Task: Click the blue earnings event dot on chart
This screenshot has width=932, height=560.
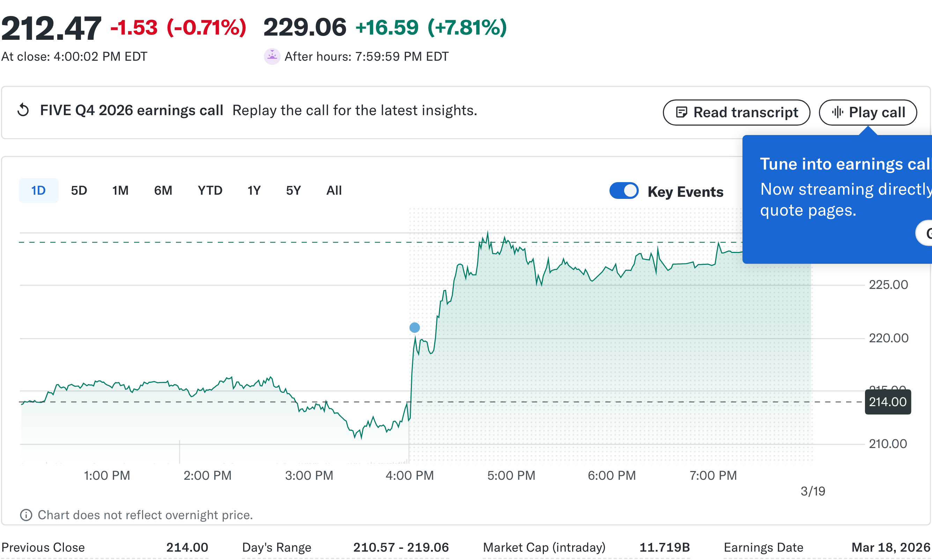Action: coord(414,328)
